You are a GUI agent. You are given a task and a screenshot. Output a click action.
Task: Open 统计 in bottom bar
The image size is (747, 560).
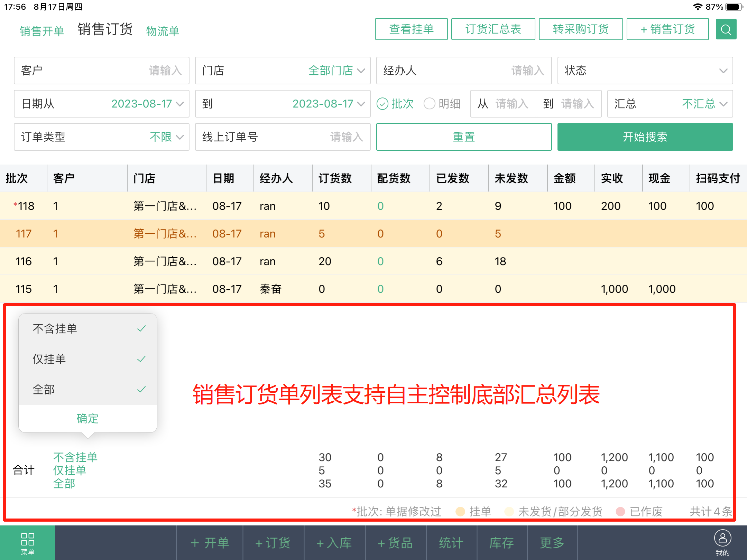pyautogui.click(x=451, y=543)
